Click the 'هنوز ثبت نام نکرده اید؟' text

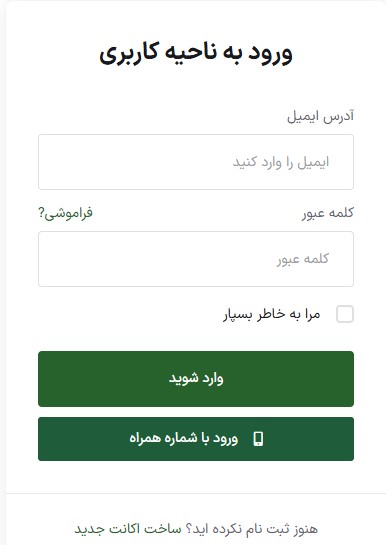[x=252, y=529]
